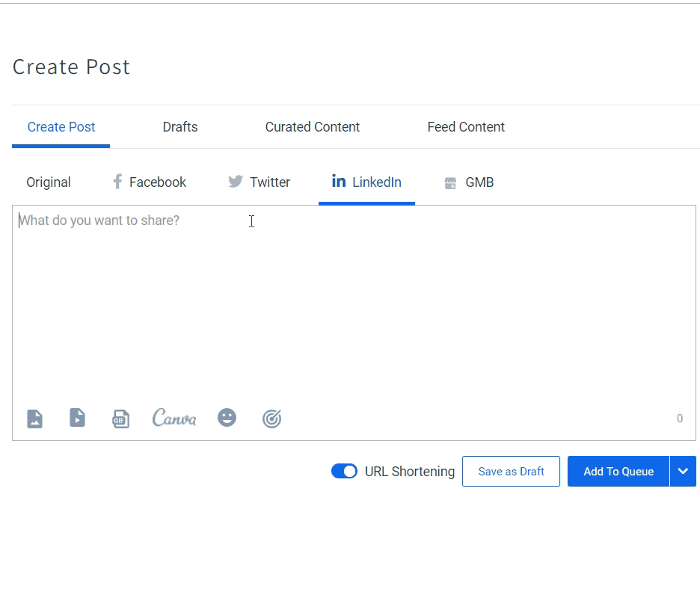Attach a video using the video file icon
This screenshot has height=592, width=700.
77,418
